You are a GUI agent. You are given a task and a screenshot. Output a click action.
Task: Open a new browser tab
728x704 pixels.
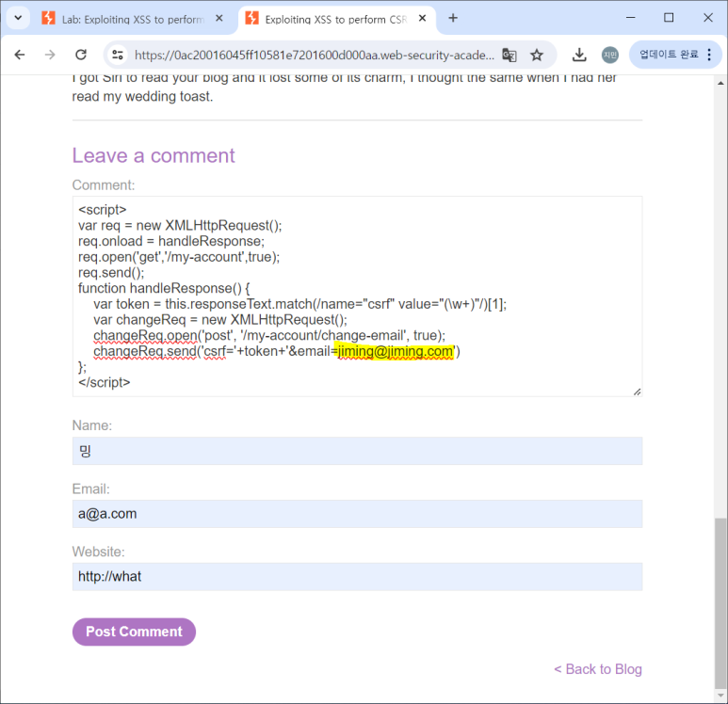point(453,18)
